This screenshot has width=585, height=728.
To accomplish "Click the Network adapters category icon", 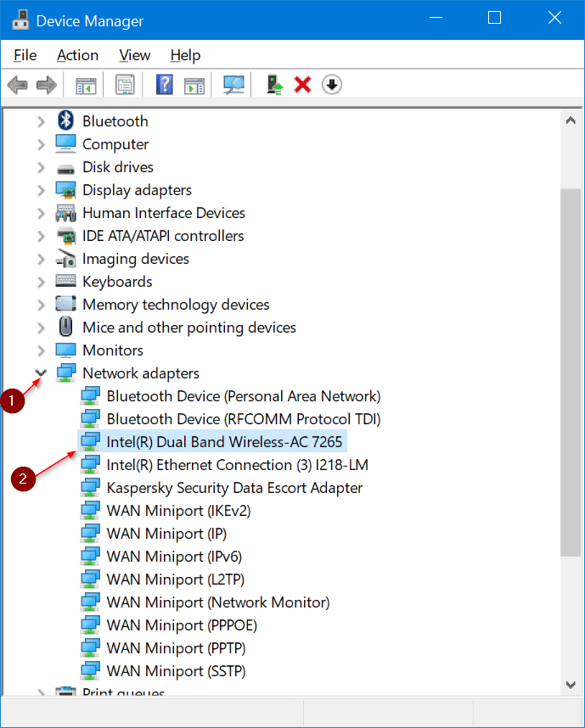I will coord(65,373).
